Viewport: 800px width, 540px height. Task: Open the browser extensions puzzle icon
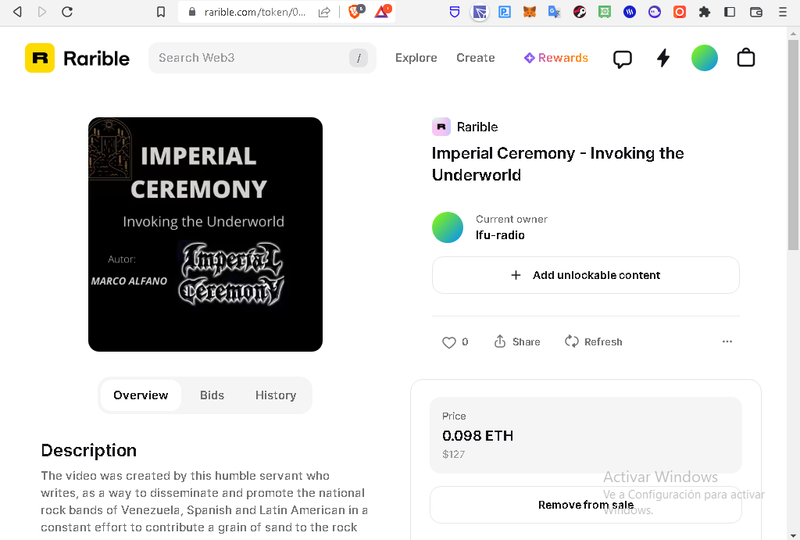tap(704, 12)
